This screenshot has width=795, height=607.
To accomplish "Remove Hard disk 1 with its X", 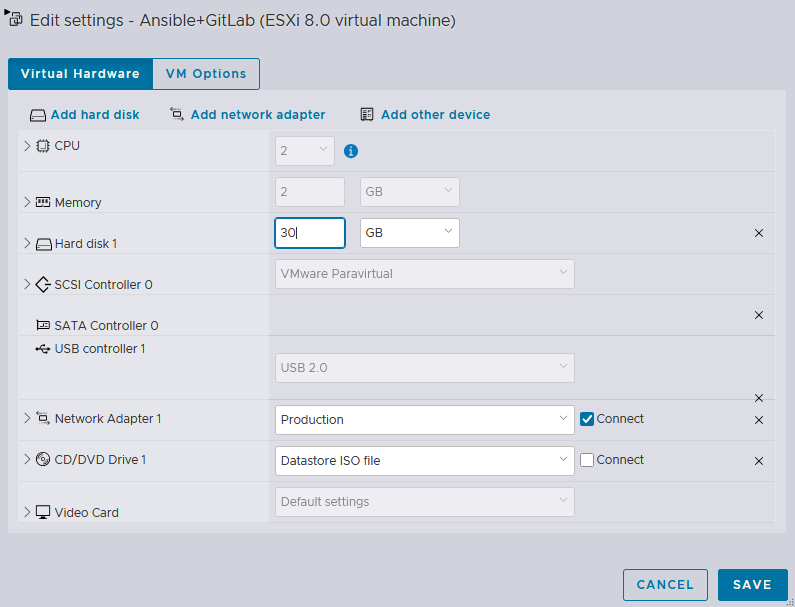I will [x=758, y=233].
